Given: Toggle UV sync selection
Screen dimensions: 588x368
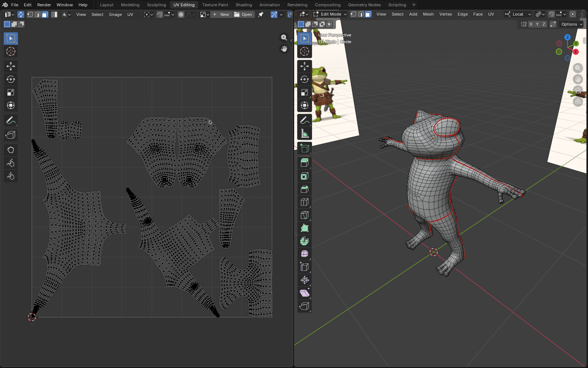Looking at the screenshot, I should pyautogui.click(x=21, y=15).
